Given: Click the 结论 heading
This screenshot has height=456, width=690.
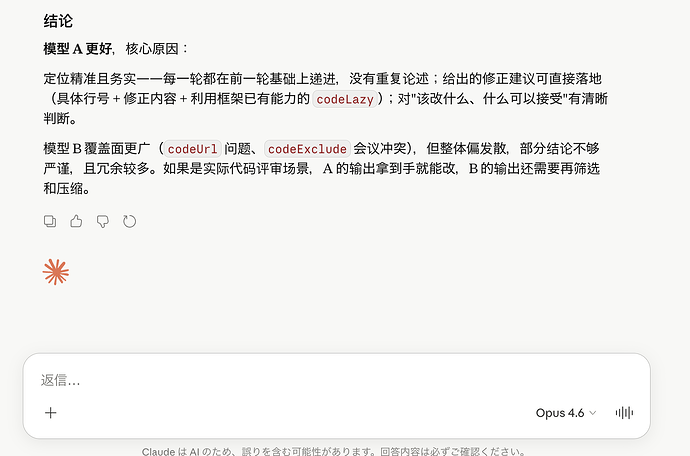Looking at the screenshot, I should coord(58,21).
